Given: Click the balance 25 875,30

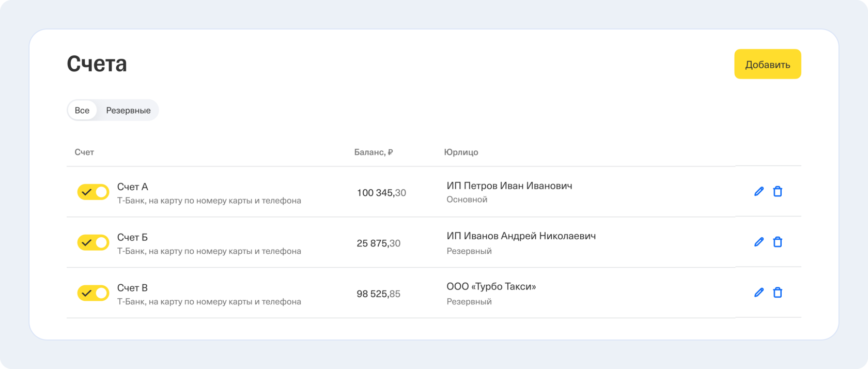Looking at the screenshot, I should click(378, 243).
